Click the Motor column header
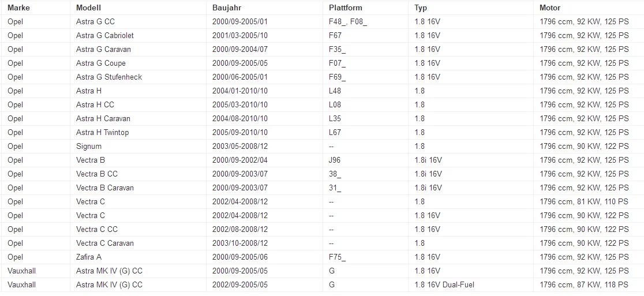 (x=550, y=8)
